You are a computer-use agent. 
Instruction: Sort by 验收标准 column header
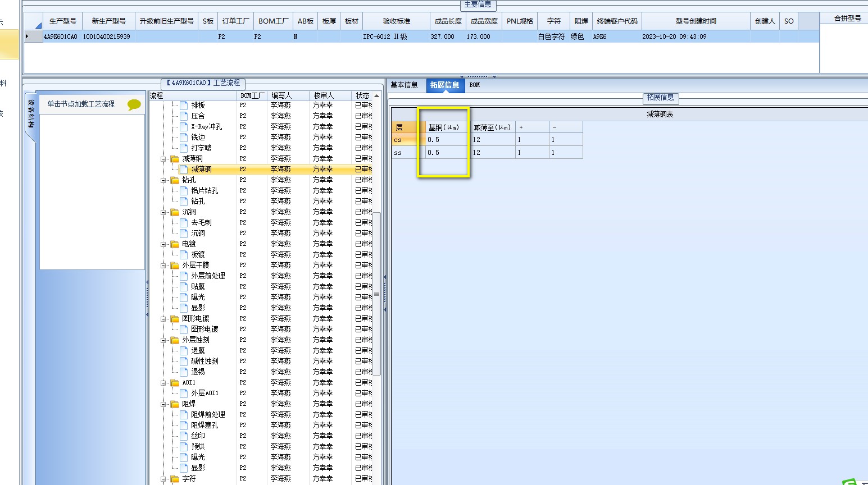coord(397,21)
